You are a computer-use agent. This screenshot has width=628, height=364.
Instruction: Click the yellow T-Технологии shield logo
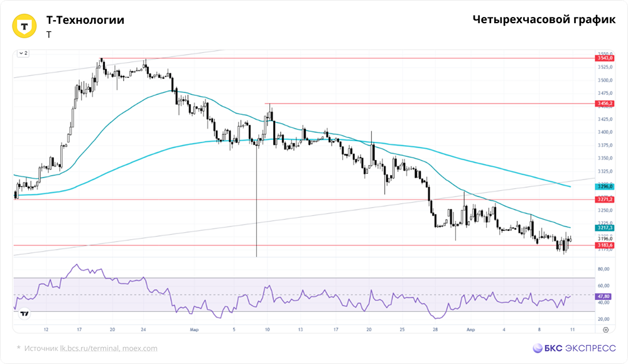[24, 26]
